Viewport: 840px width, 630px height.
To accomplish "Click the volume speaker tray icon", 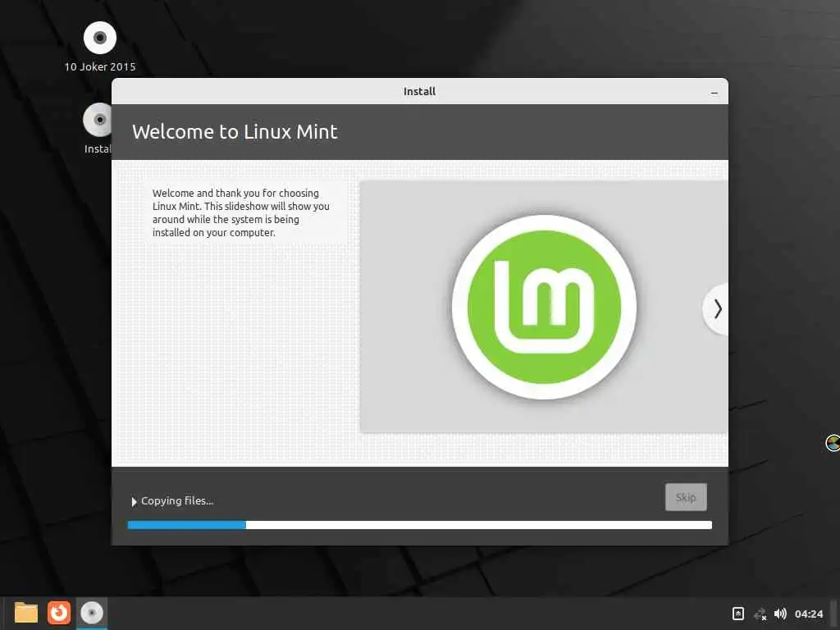I will tap(781, 614).
